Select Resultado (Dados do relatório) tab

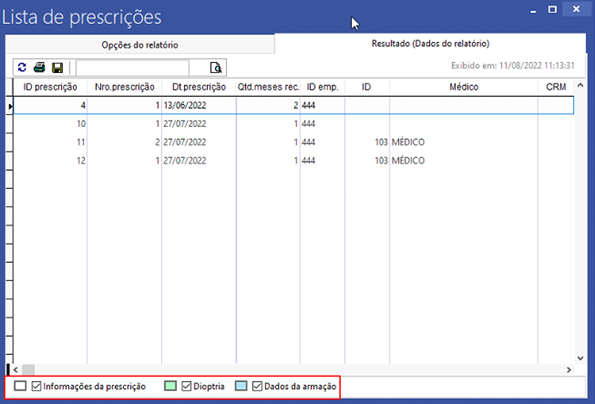click(430, 44)
